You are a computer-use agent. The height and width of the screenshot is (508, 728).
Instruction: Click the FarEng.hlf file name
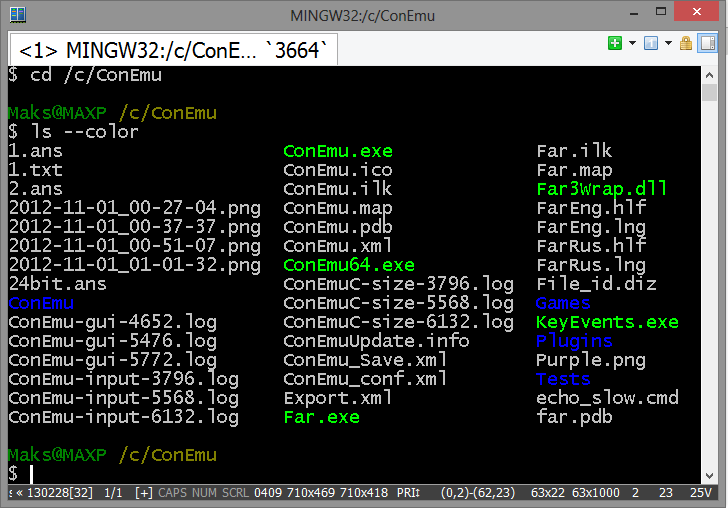(x=591, y=208)
